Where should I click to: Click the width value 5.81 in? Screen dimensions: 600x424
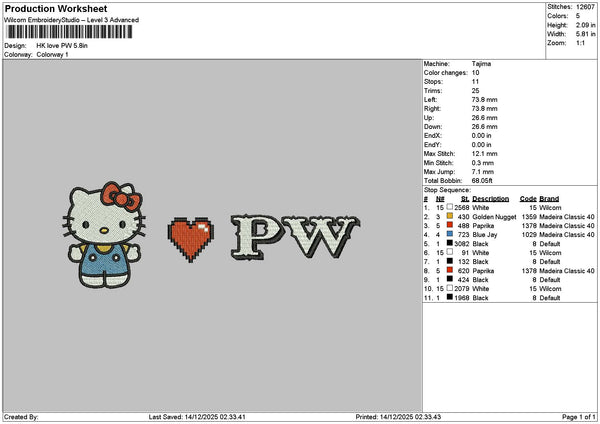(585, 34)
